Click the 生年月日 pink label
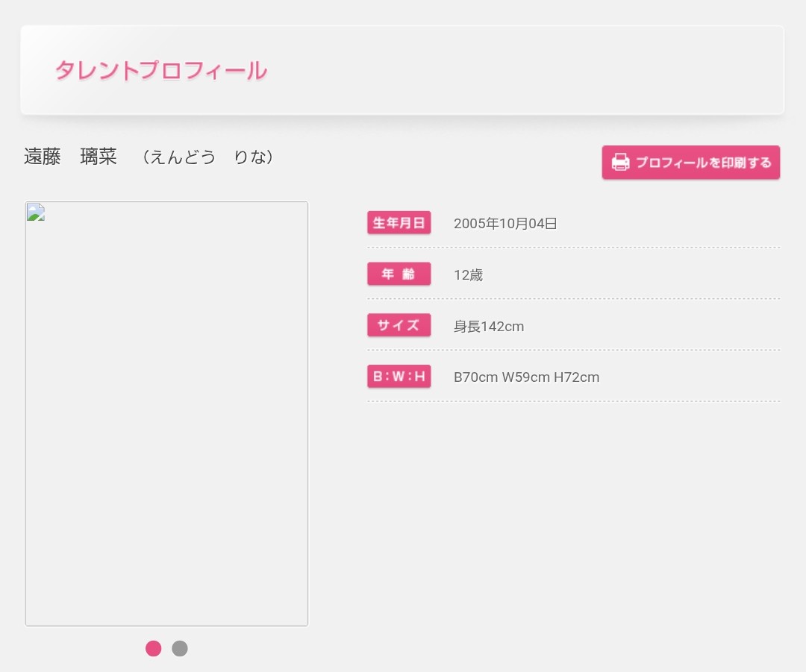 399,223
